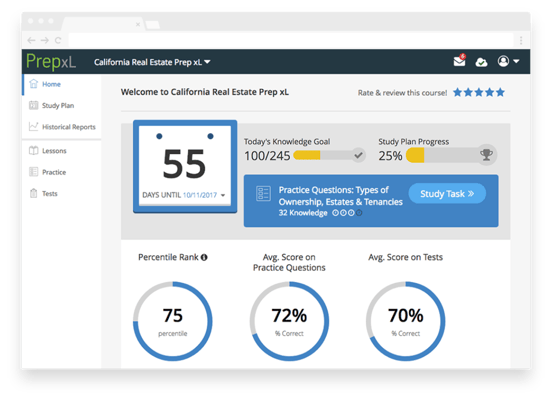Click the 55 days countdown calendar
This screenshot has width=552, height=400.
(x=185, y=167)
